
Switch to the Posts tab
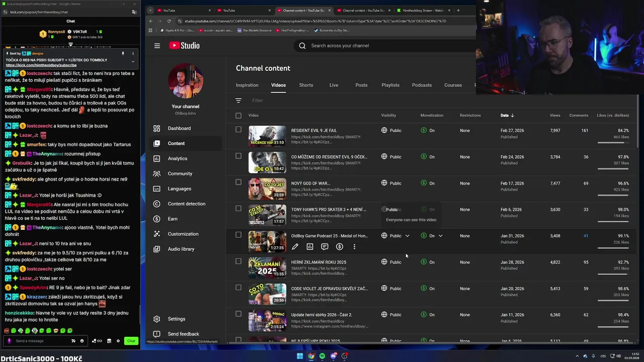click(x=361, y=85)
